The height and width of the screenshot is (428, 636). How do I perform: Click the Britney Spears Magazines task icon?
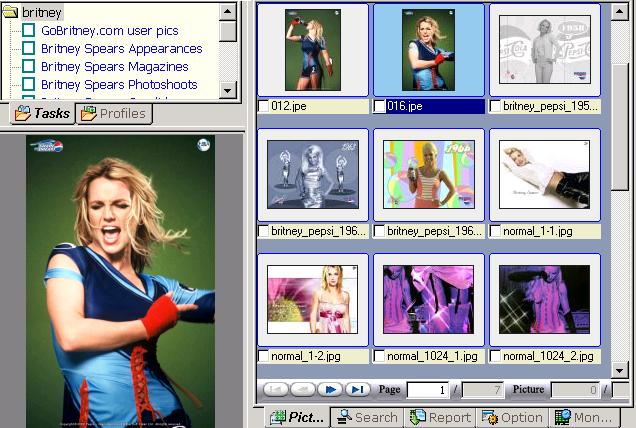pyautogui.click(x=29, y=67)
